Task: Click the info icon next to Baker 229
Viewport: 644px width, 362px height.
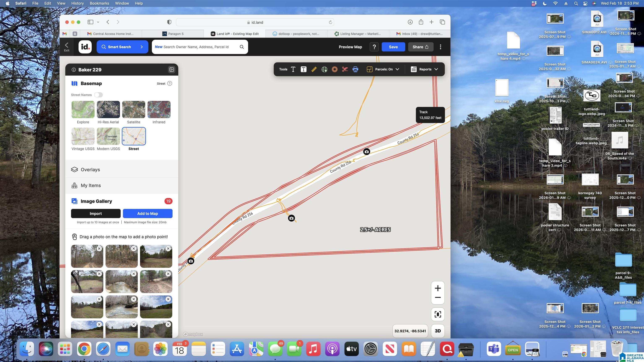Action: tap(74, 70)
